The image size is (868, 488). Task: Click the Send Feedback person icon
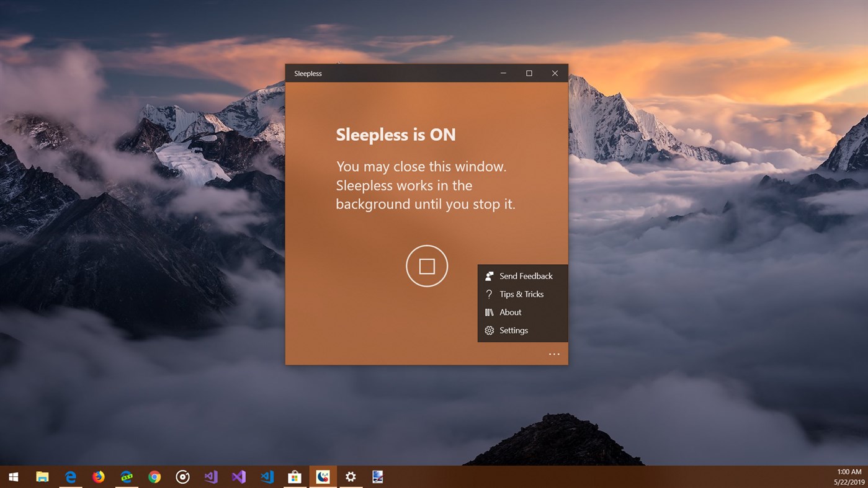(x=489, y=275)
